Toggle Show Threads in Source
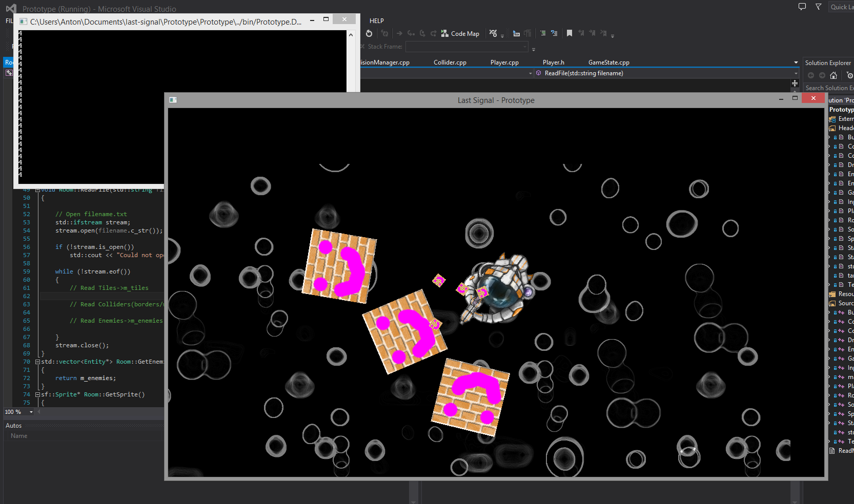Viewport: 854px width, 504px height. (493, 32)
